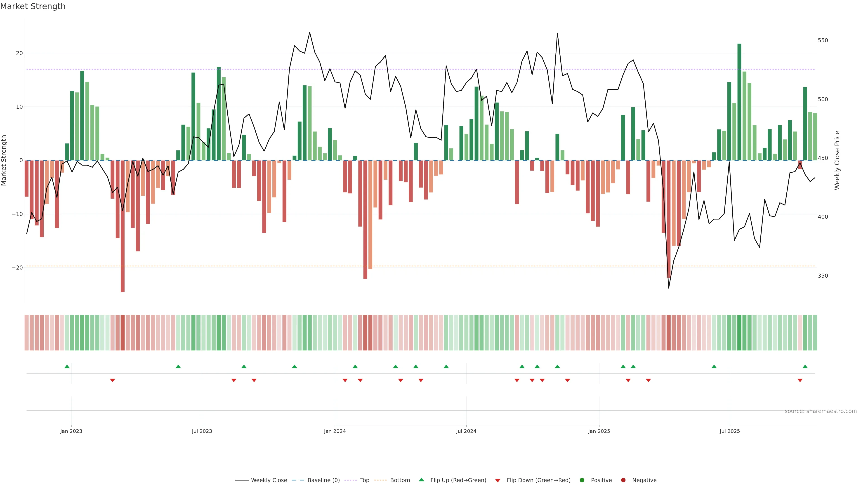Click the dark red Negative legend dot
The height and width of the screenshot is (488, 868).
point(623,480)
